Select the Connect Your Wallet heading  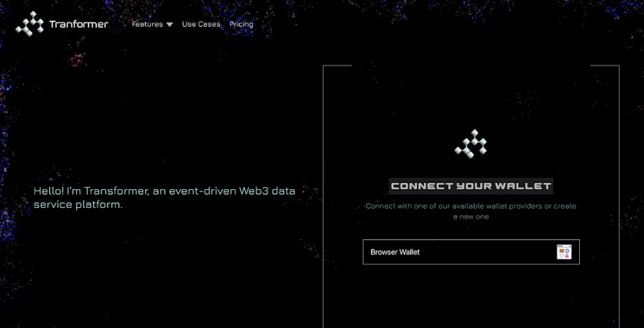click(x=471, y=186)
